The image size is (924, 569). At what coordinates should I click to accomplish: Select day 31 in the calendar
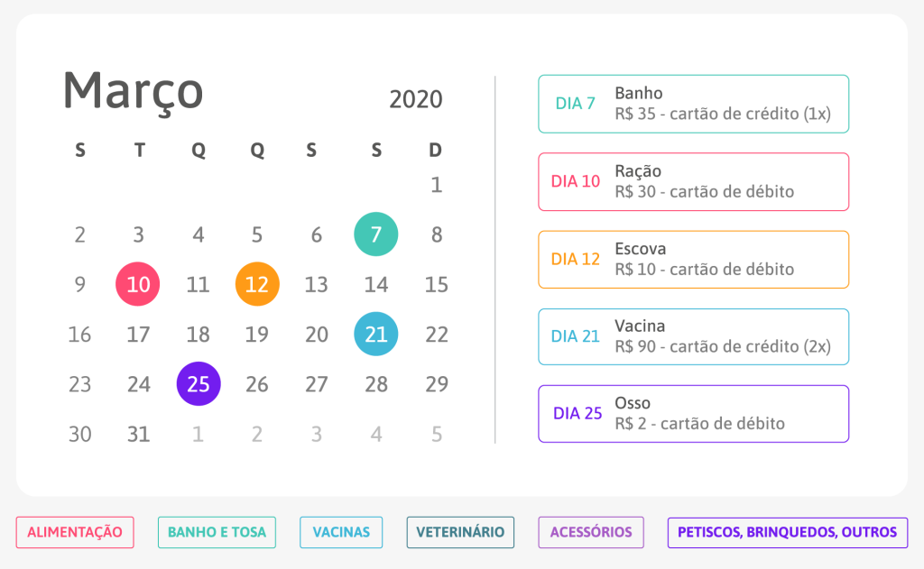pos(138,434)
